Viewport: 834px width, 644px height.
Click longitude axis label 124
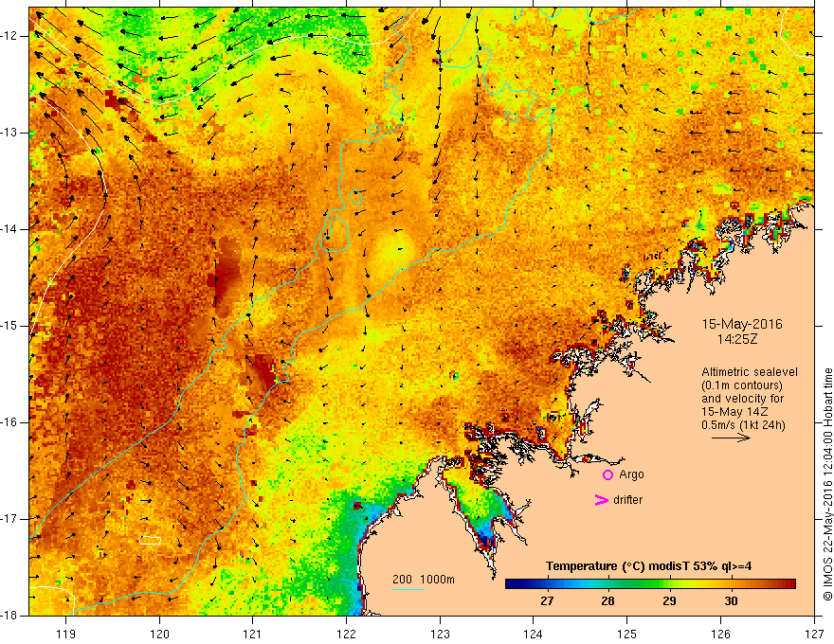tap(534, 634)
